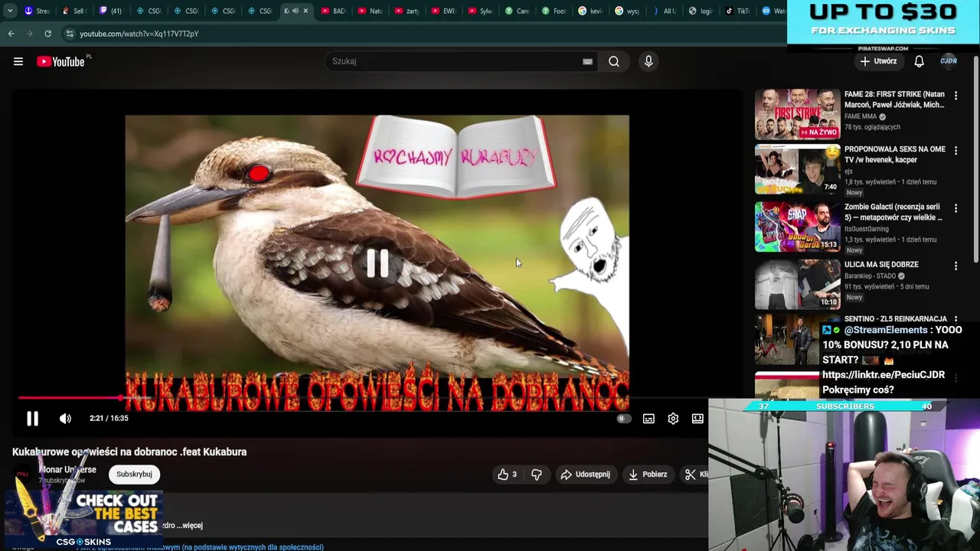Subscribe with the Subskrybuj button
This screenshot has width=980, height=551.
[x=134, y=474]
